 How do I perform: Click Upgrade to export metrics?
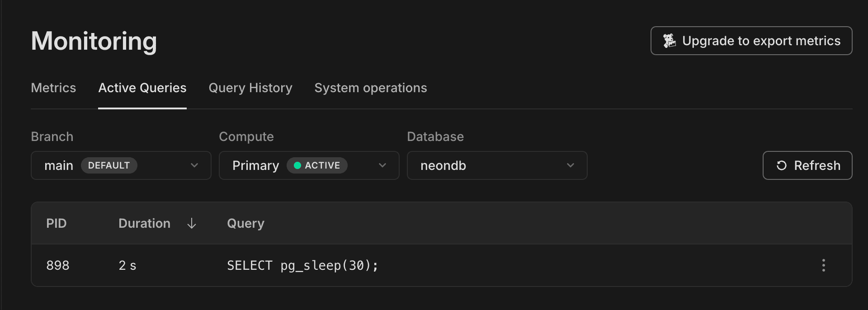coord(750,41)
